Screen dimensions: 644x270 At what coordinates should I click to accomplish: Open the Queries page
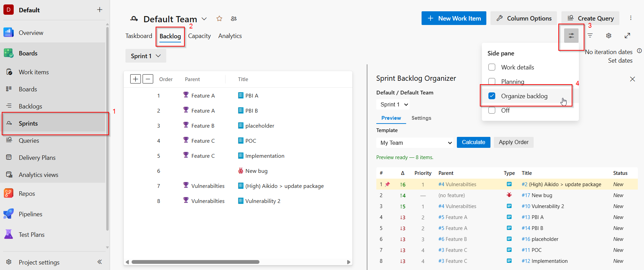[x=29, y=140]
